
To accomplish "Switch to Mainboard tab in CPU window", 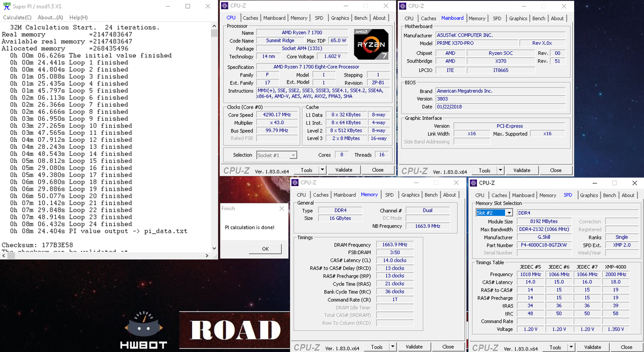I will point(274,18).
